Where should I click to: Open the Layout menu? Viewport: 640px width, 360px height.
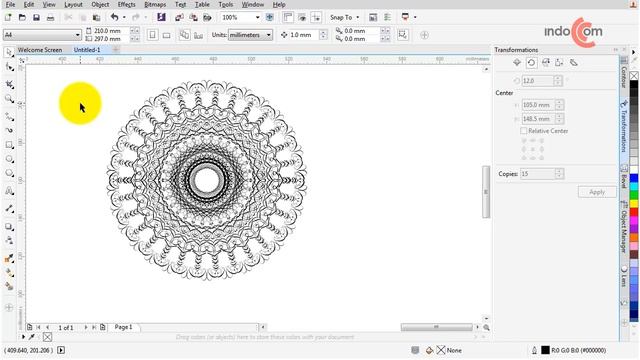[73, 4]
